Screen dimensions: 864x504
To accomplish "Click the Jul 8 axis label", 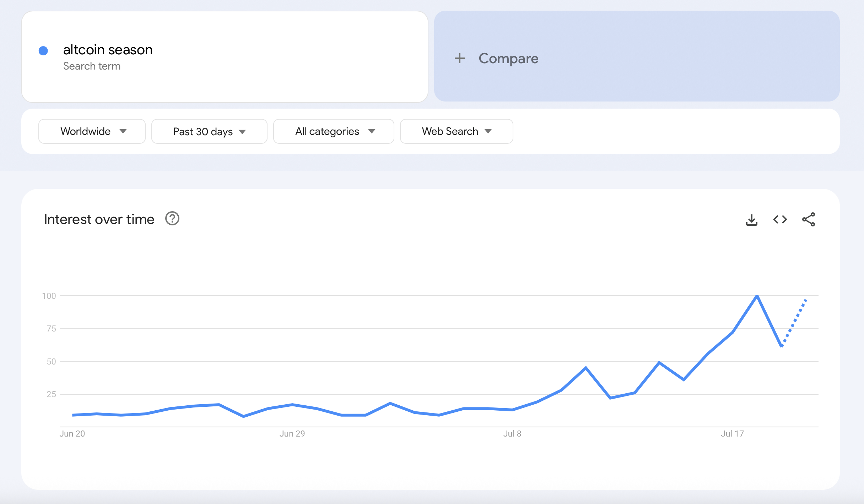I will [512, 434].
